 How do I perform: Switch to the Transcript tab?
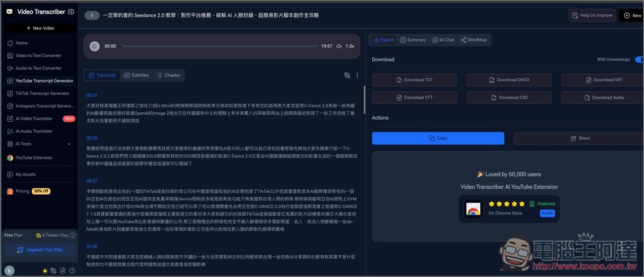[x=102, y=75]
